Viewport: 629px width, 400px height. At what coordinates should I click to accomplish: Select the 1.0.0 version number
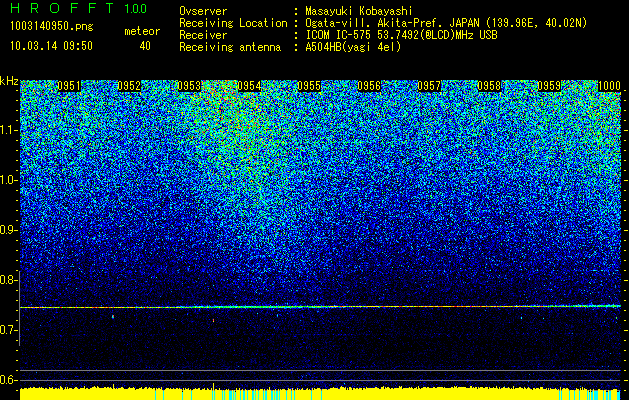[x=135, y=9]
